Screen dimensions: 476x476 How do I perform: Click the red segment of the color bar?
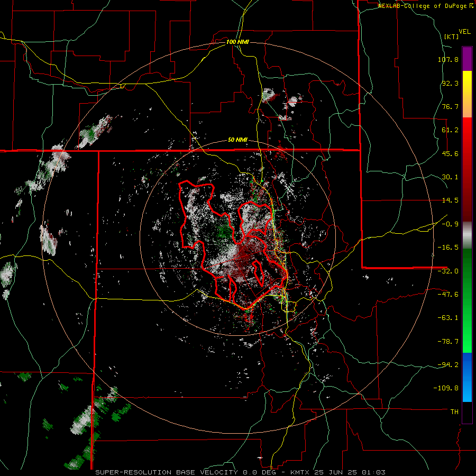(x=467, y=169)
